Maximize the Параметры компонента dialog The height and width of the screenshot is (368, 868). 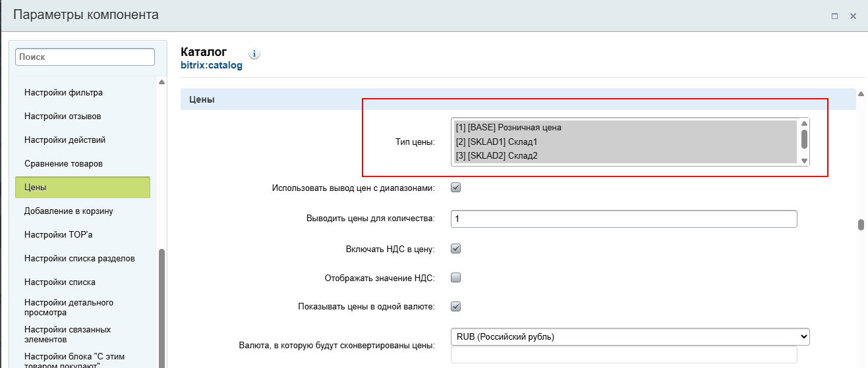click(x=834, y=16)
